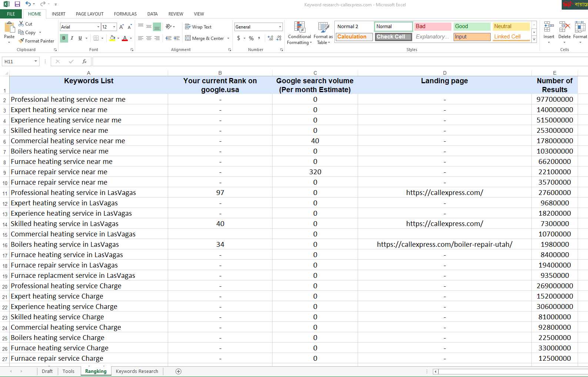Set Top Align vertical alignment
588x377 pixels.
point(141,27)
